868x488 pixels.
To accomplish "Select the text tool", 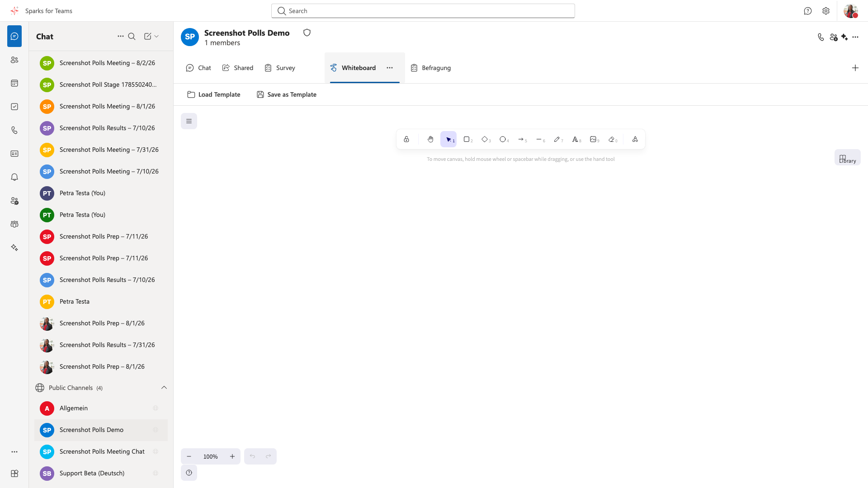I will (x=575, y=139).
